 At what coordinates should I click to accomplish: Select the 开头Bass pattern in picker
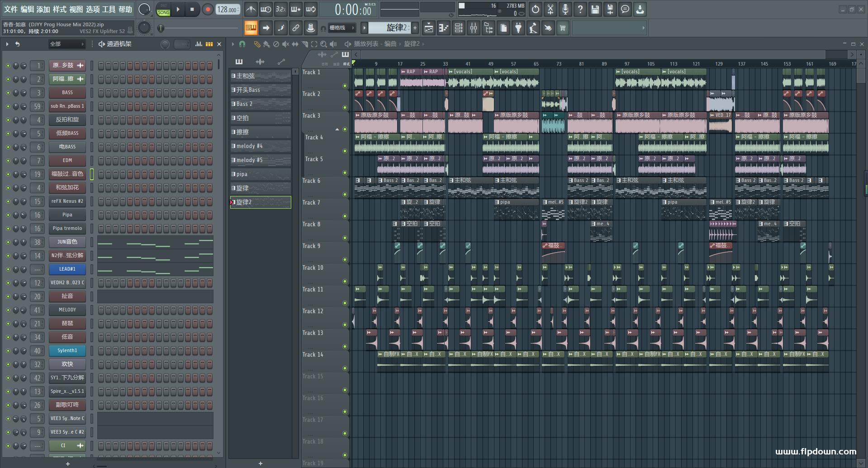(x=261, y=90)
